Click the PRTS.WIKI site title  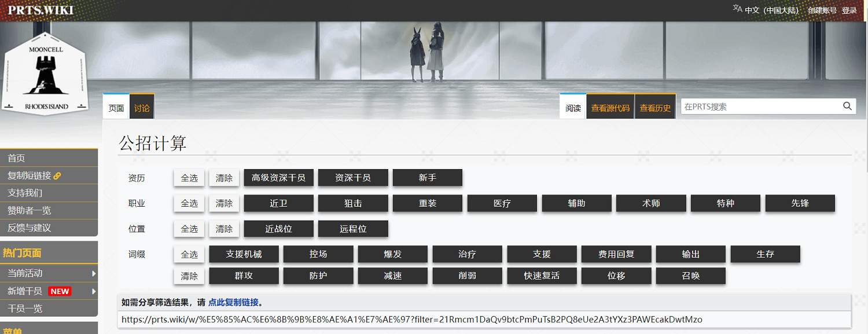[x=41, y=10]
